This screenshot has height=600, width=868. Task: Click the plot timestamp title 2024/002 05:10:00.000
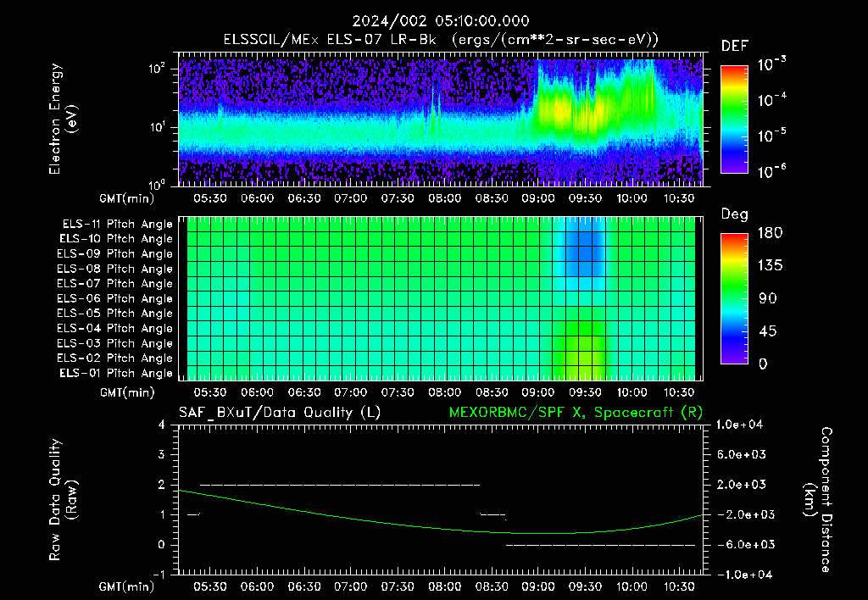tap(441, 21)
